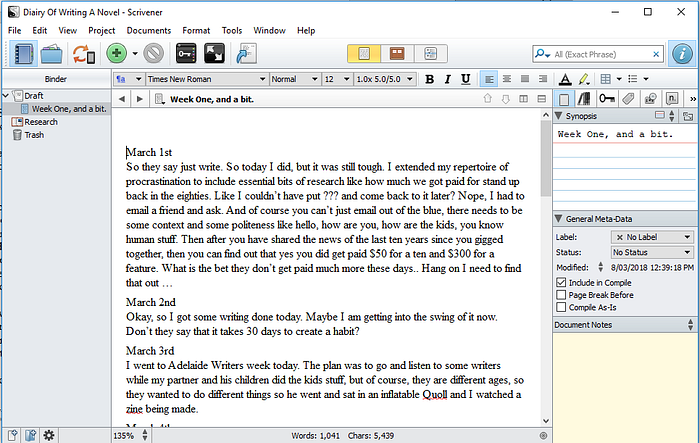700x443 pixels.
Task: Add a new document with green plus
Action: 117,54
